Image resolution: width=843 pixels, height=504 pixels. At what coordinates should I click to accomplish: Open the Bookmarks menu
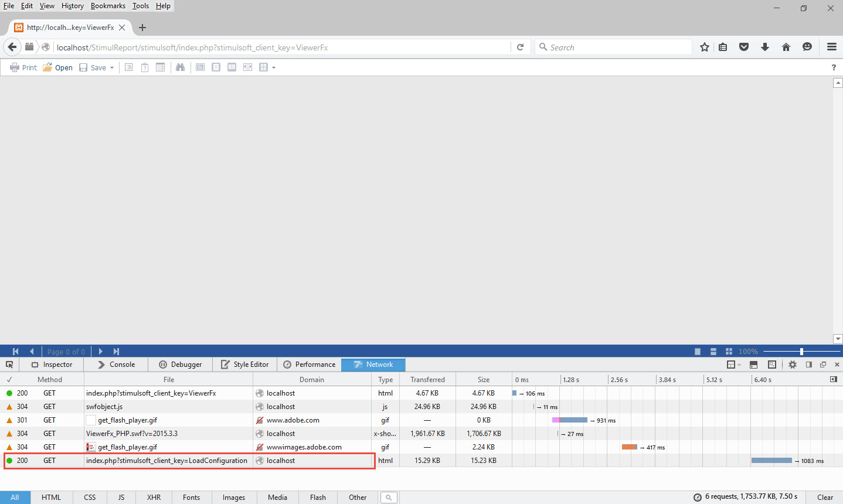point(108,6)
